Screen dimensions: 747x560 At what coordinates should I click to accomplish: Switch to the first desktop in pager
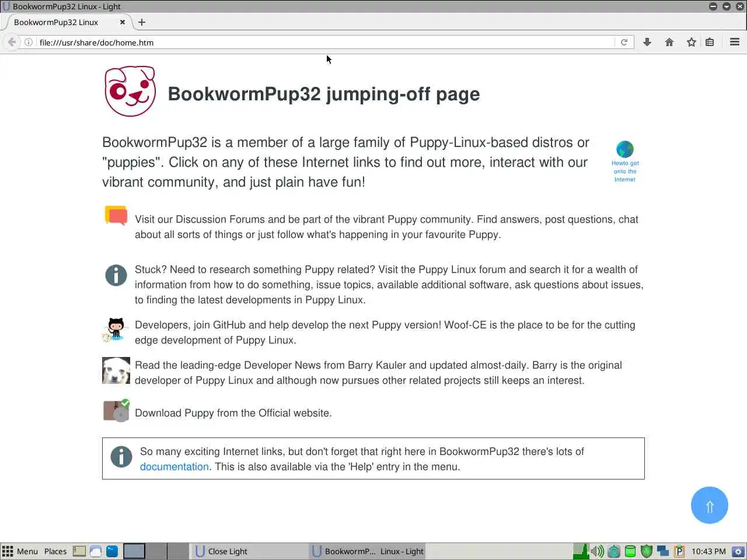tap(134, 551)
